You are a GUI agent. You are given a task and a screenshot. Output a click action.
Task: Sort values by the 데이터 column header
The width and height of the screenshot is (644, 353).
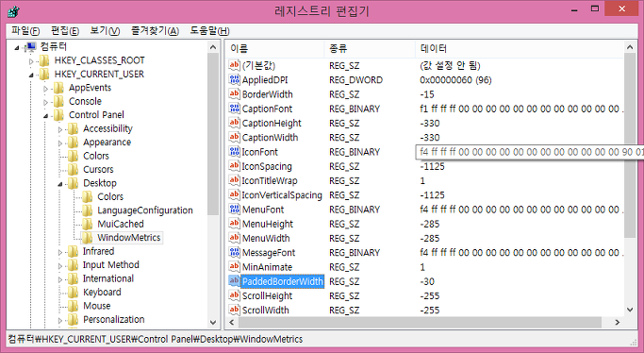click(x=520, y=48)
